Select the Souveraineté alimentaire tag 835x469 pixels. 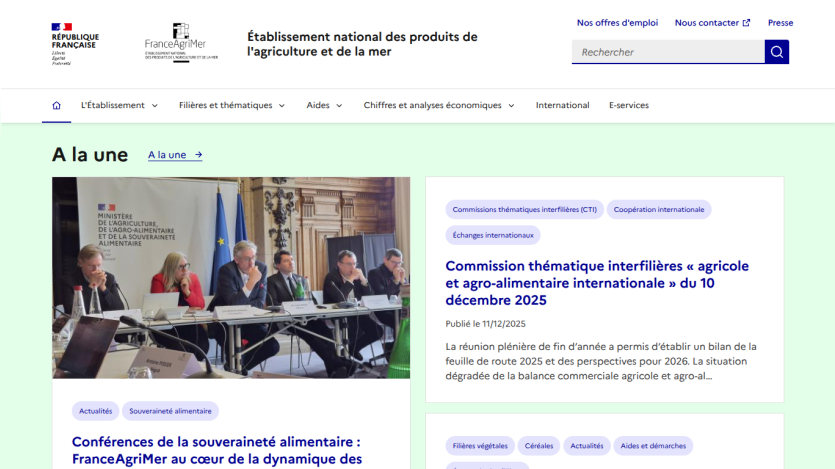pos(170,411)
